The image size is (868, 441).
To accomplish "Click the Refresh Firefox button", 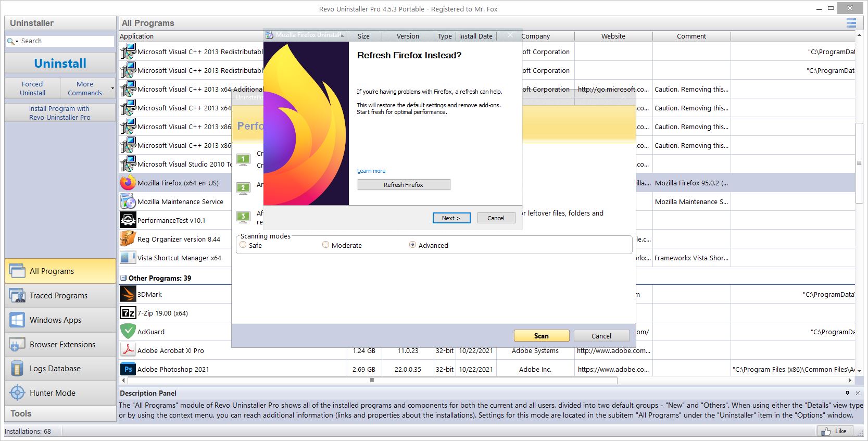I will (x=404, y=185).
